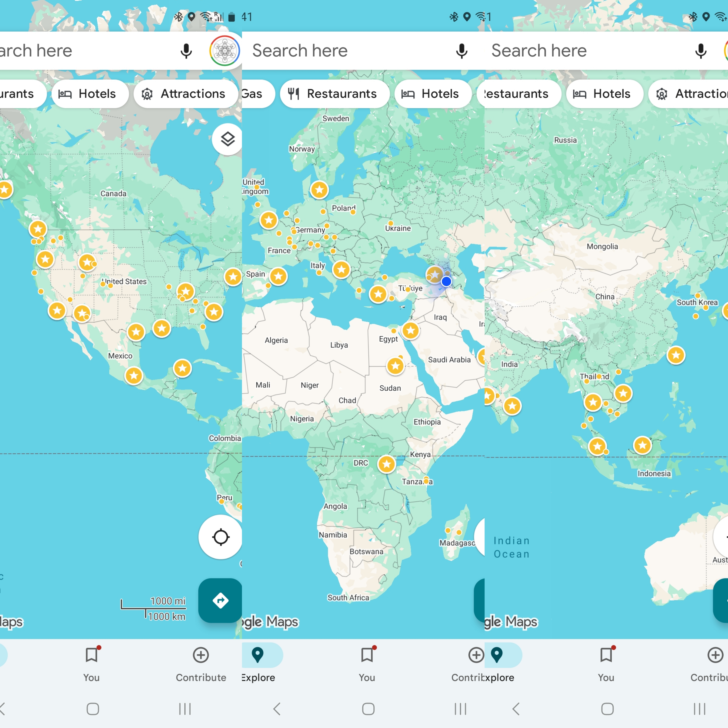This screenshot has height=728, width=728.
Task: Select the star pin south of Italy label
Action: click(342, 269)
